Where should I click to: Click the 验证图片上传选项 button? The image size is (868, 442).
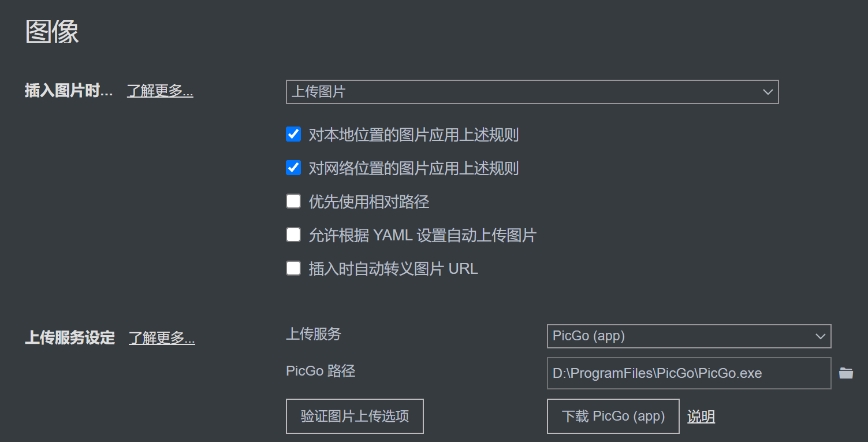tap(355, 416)
